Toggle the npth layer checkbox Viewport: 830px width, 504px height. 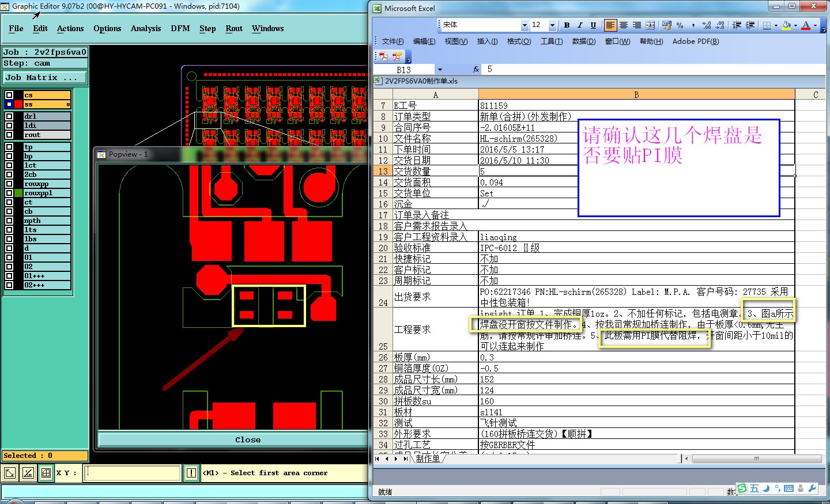[x=9, y=221]
